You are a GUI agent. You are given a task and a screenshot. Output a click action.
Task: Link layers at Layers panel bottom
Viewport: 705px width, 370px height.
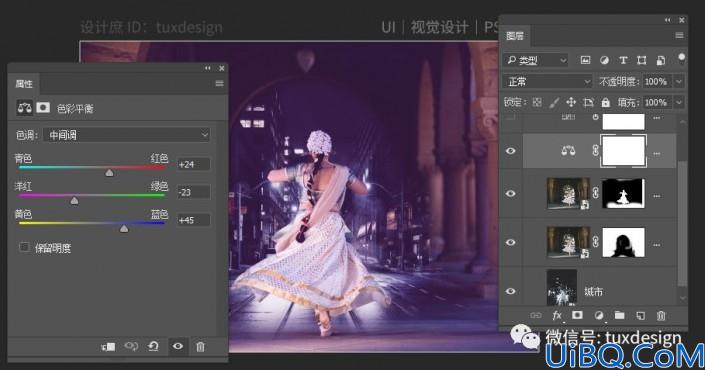536,316
